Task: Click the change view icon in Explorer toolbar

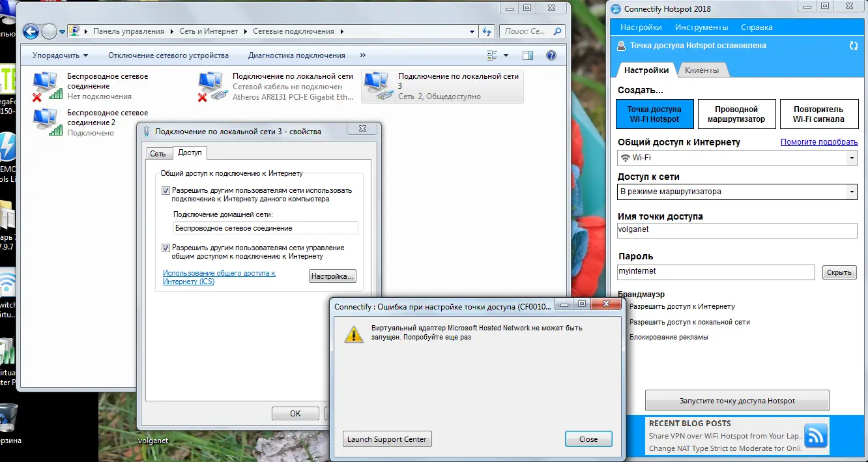Action: [491, 55]
